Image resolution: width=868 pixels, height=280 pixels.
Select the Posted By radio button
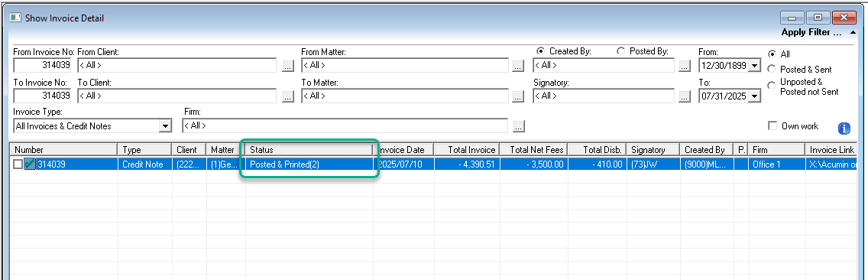tap(620, 51)
